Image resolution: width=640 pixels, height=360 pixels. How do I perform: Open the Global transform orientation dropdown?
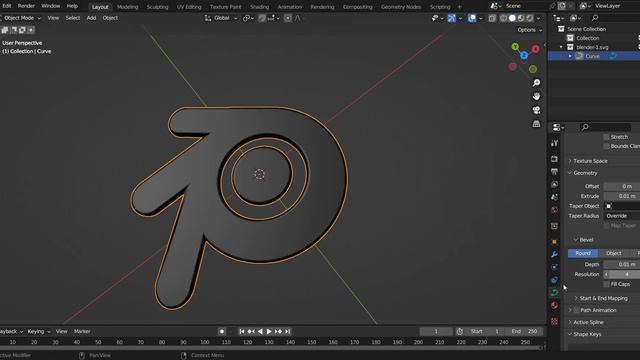click(x=221, y=18)
